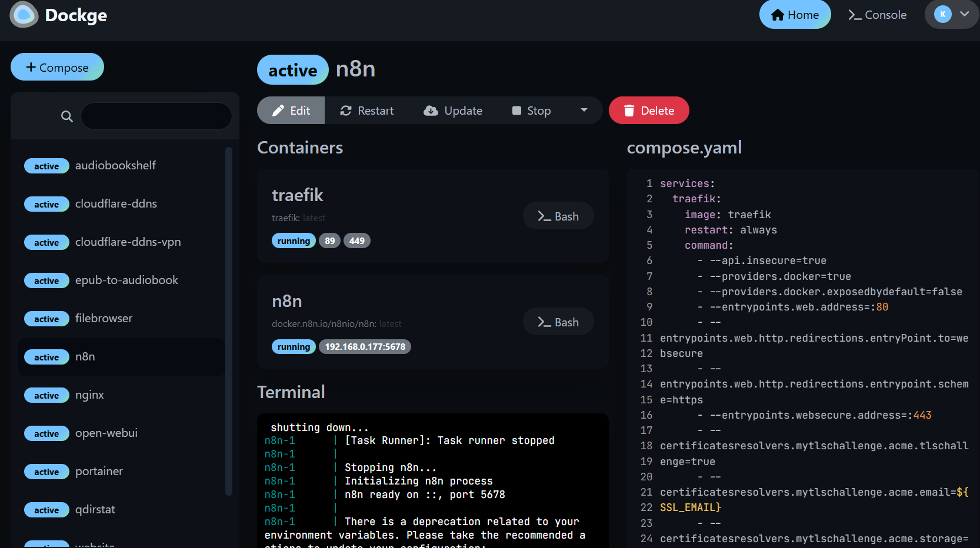Open the user profile dropdown
This screenshot has width=980, height=548.
click(x=952, y=14)
